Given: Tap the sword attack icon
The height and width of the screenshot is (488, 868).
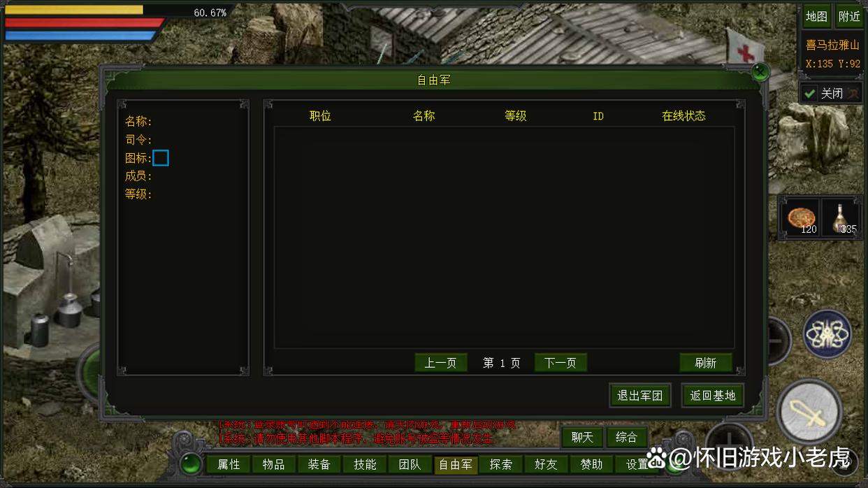Looking at the screenshot, I should (x=809, y=412).
